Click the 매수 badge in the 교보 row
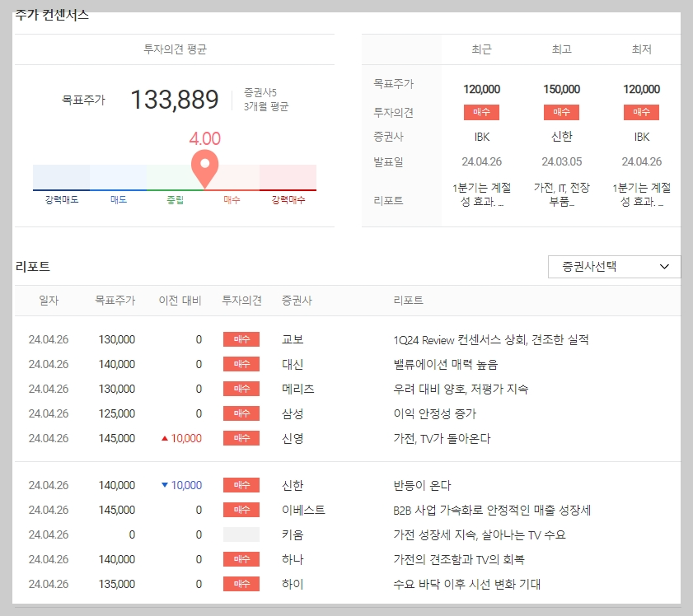 [241, 339]
